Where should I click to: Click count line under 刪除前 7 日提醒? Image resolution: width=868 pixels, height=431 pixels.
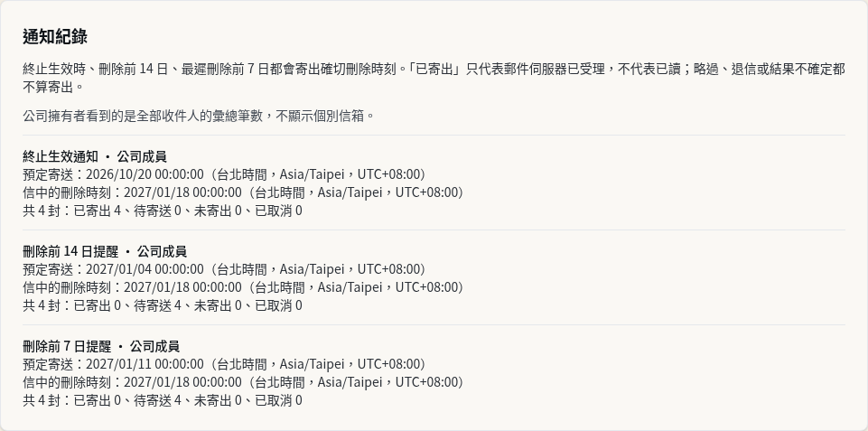(x=163, y=400)
